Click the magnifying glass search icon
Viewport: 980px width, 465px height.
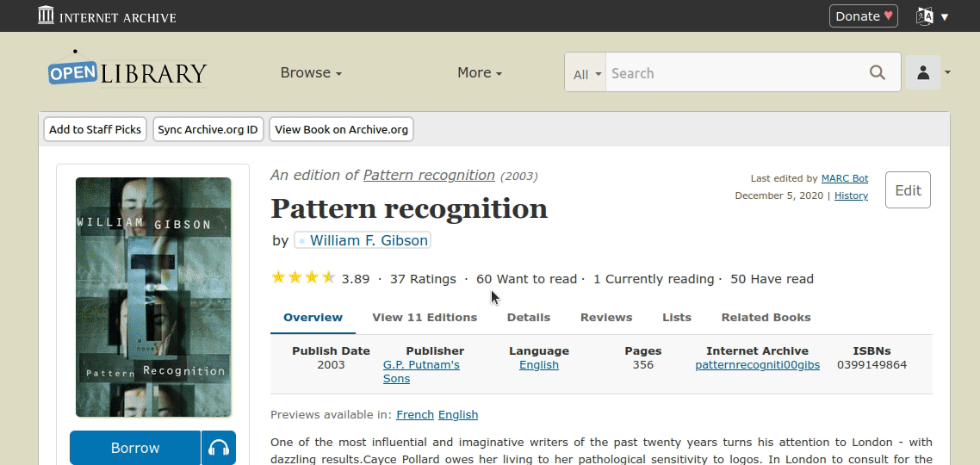click(878, 72)
